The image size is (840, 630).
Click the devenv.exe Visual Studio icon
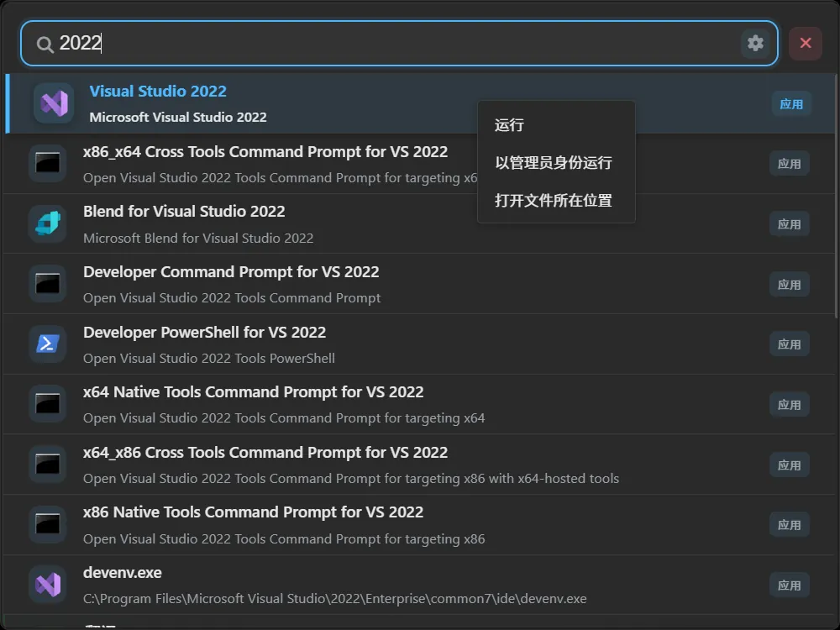pyautogui.click(x=48, y=584)
